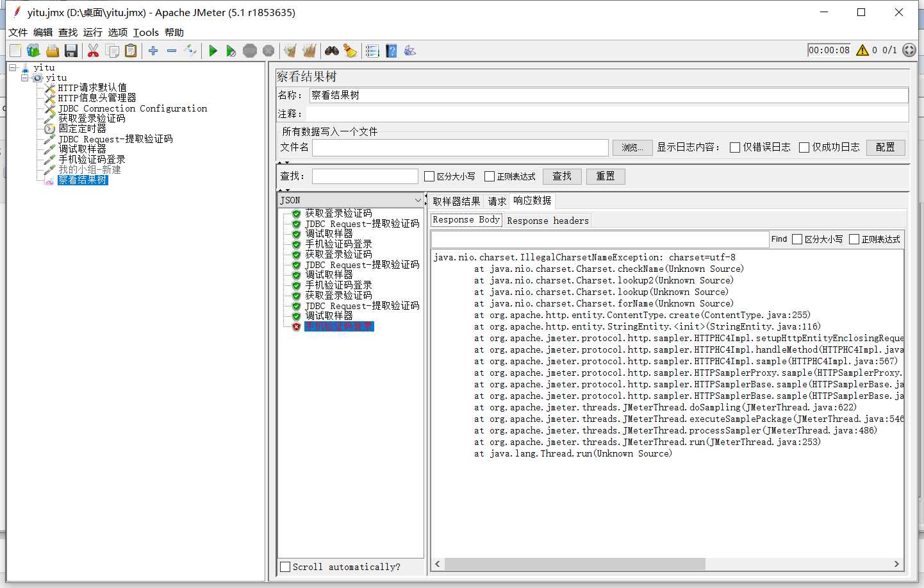Image resolution: width=924 pixels, height=588 pixels.
Task: Reset search with yellow brush icon
Action: click(350, 51)
